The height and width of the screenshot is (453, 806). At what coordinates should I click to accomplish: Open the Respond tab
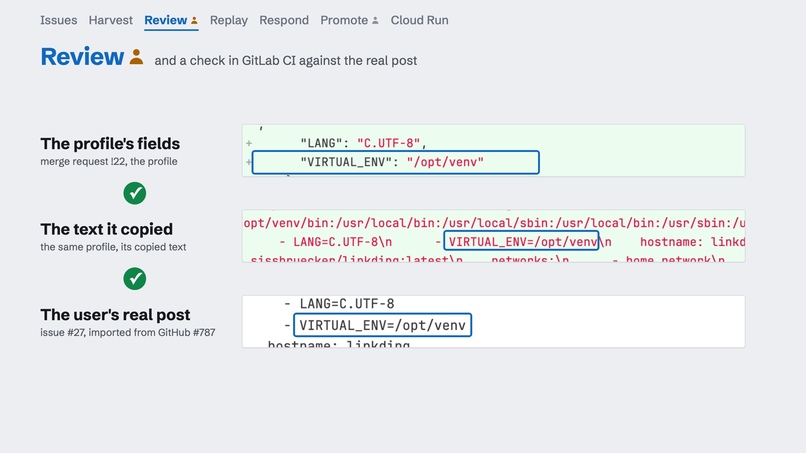284,20
